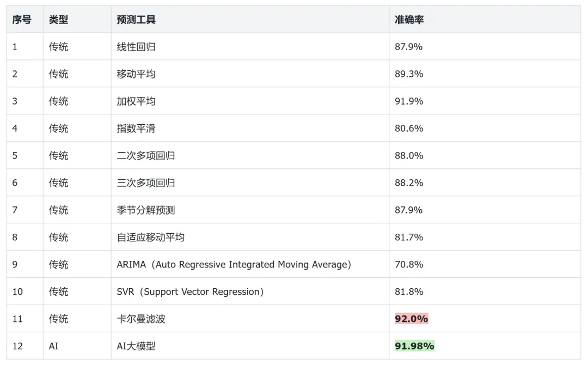Select the 指数平滑 cell

pos(136,129)
